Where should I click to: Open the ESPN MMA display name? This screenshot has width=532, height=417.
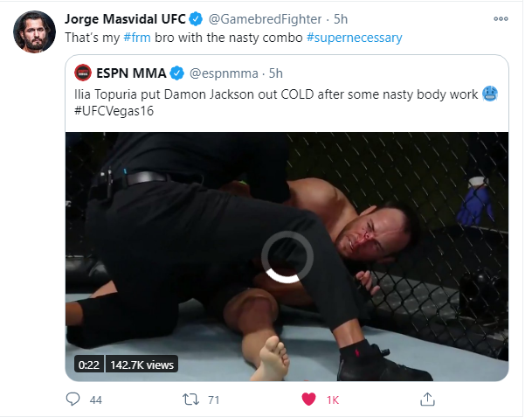click(131, 73)
